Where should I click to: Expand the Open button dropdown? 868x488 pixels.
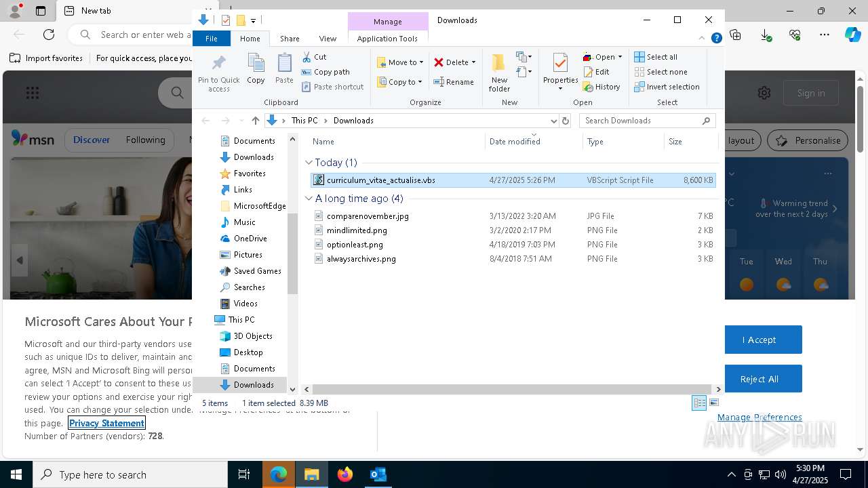point(620,57)
